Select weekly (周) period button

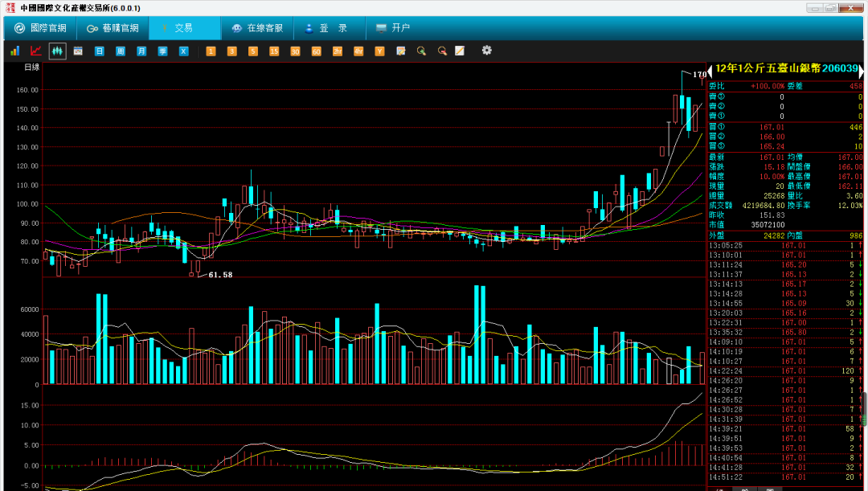[120, 51]
